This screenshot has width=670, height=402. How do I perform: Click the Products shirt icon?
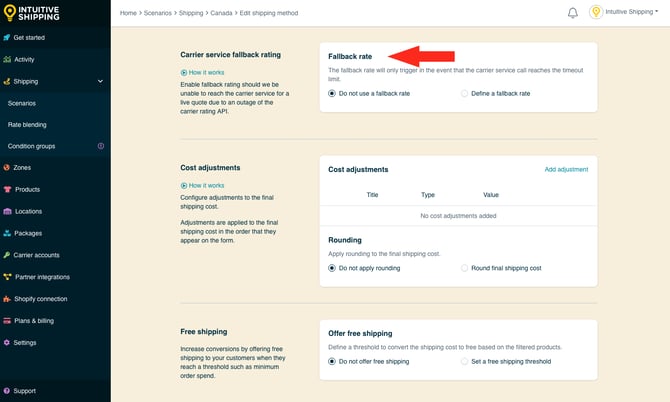click(7, 189)
